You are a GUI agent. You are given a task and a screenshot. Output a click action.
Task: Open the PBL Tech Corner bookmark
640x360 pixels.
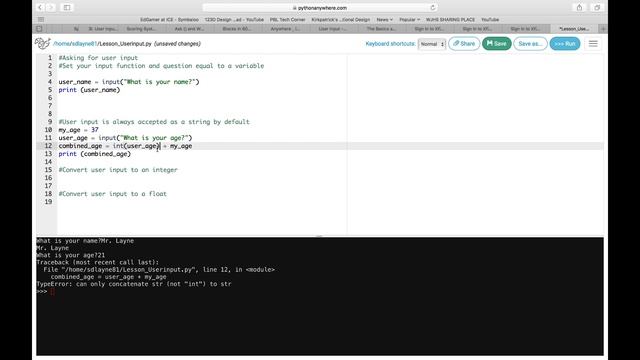click(287, 20)
